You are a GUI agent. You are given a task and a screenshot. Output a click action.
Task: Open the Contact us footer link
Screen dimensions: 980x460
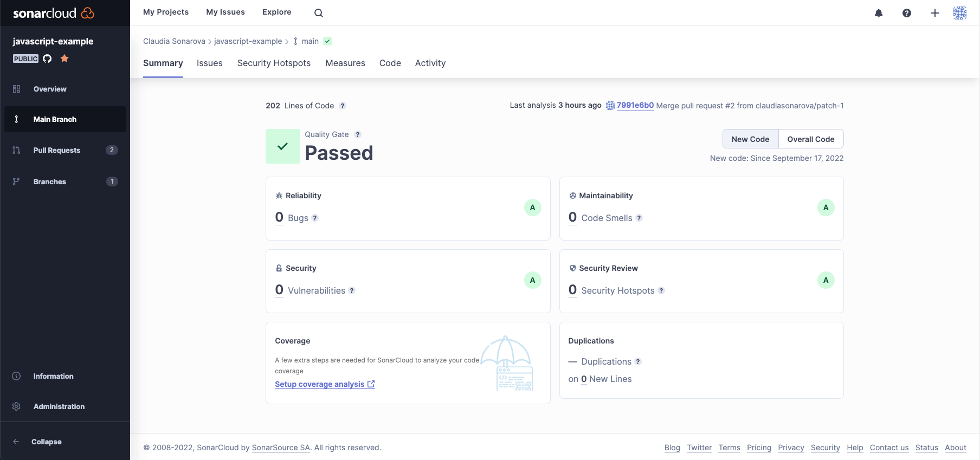[x=889, y=448]
